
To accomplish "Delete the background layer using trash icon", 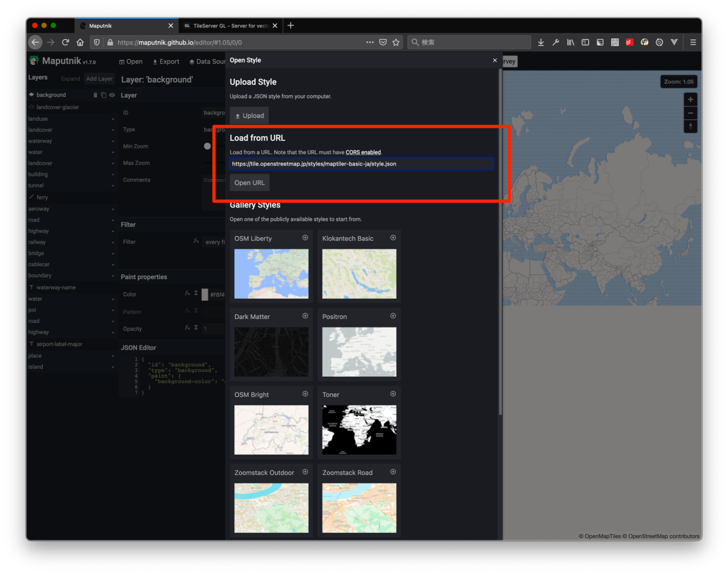I will [x=95, y=95].
